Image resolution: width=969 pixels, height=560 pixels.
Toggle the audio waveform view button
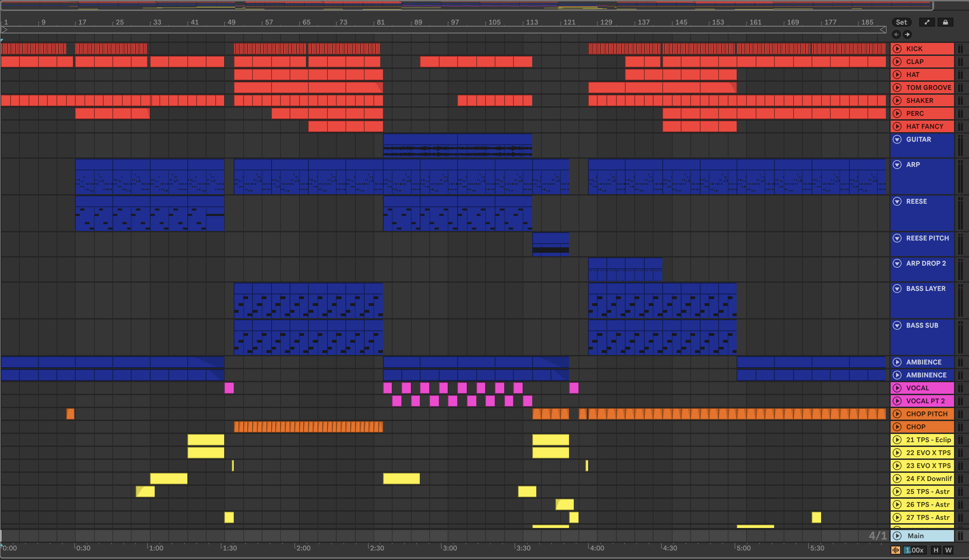[x=895, y=550]
